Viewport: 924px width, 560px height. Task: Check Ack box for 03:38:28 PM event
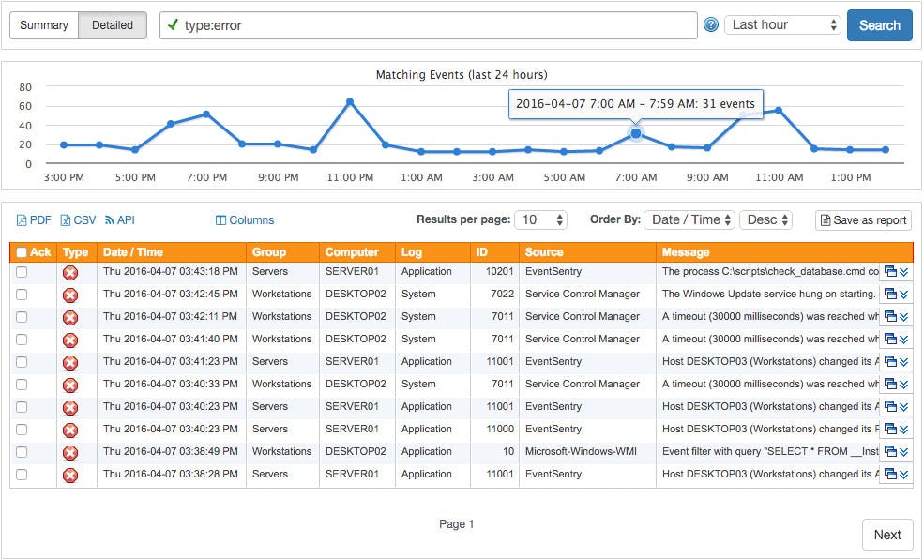click(x=22, y=474)
